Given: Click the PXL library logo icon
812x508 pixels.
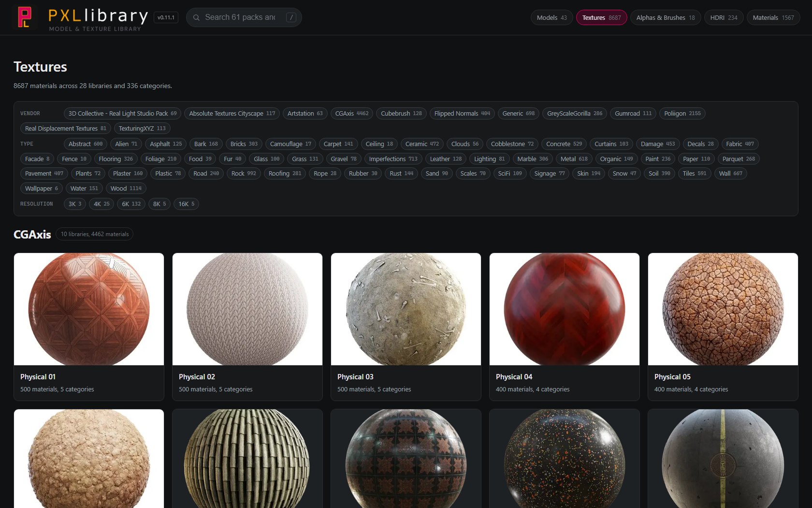Looking at the screenshot, I should click(24, 17).
